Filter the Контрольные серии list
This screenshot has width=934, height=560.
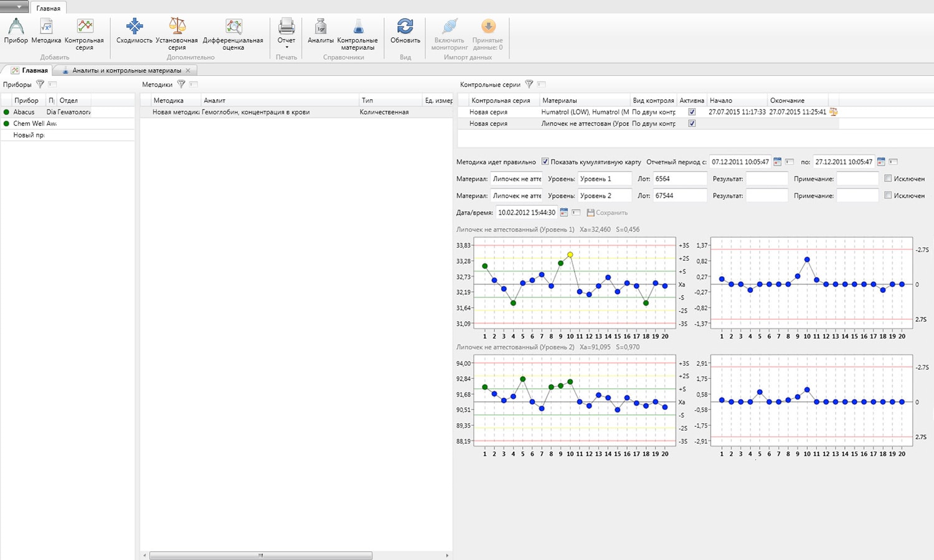pos(529,84)
